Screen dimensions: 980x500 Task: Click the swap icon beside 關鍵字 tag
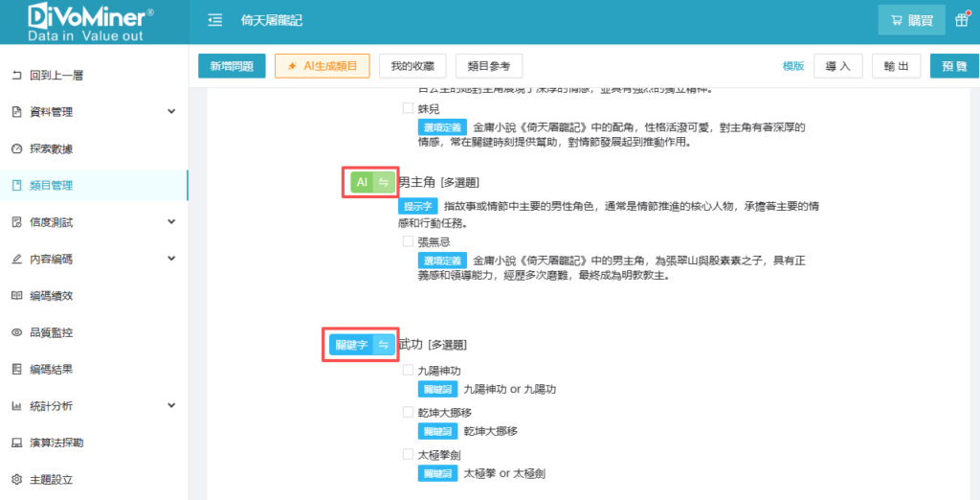(383, 345)
